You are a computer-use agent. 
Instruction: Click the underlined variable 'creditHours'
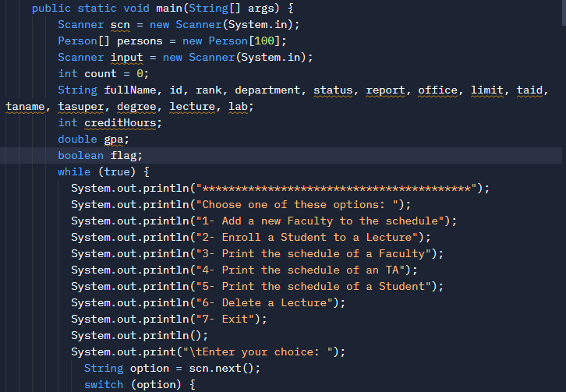point(120,122)
